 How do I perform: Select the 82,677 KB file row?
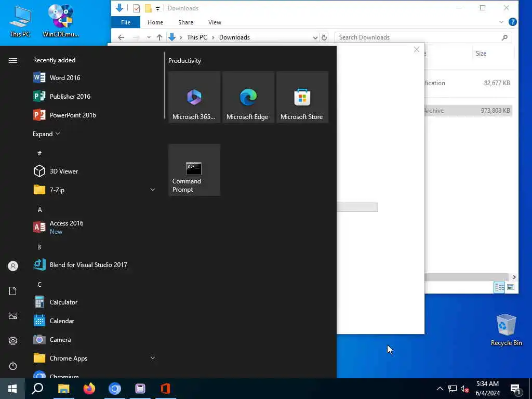tap(469, 83)
